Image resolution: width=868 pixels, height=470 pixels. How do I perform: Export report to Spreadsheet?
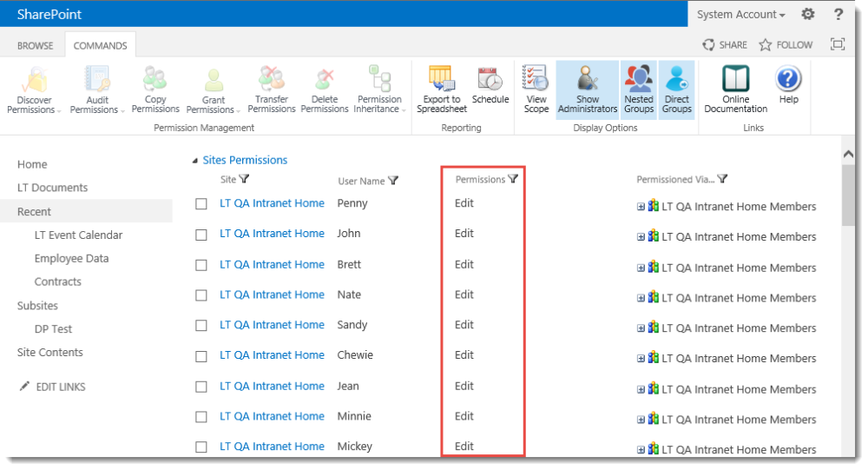(x=442, y=89)
